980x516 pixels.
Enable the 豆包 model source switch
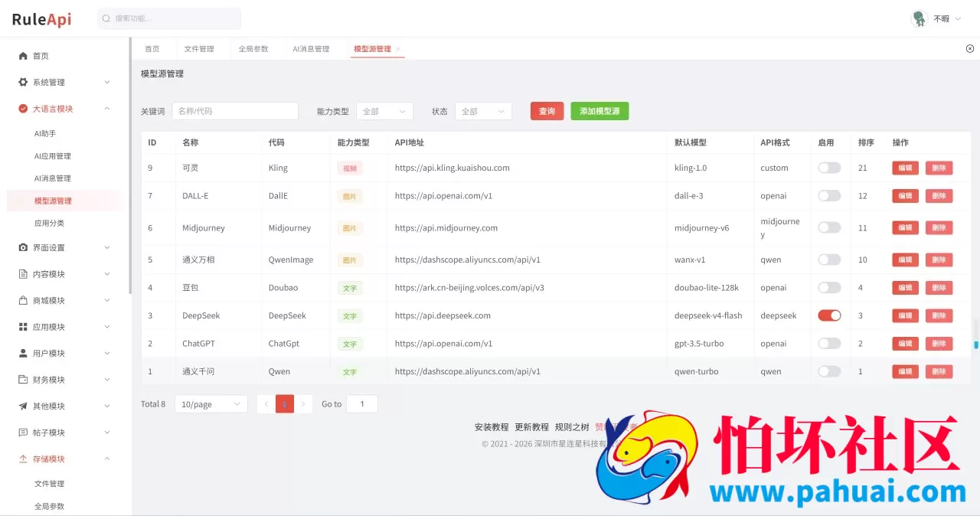pos(829,288)
